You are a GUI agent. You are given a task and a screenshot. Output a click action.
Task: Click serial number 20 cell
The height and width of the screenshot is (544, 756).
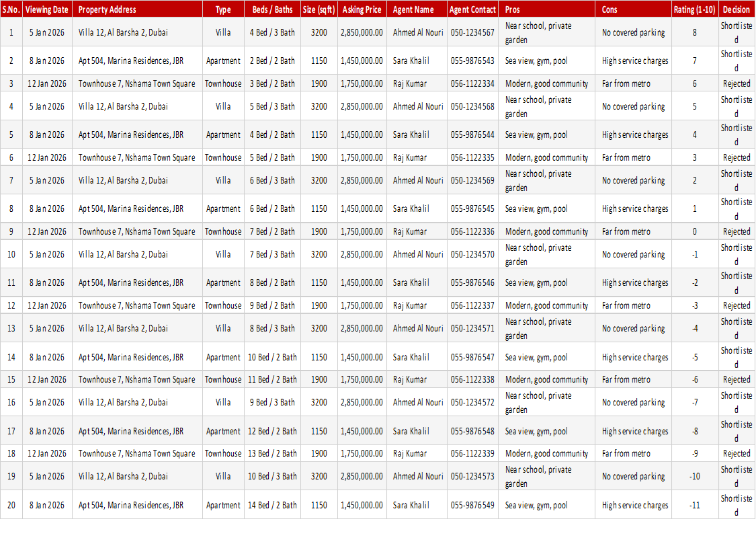click(x=11, y=505)
